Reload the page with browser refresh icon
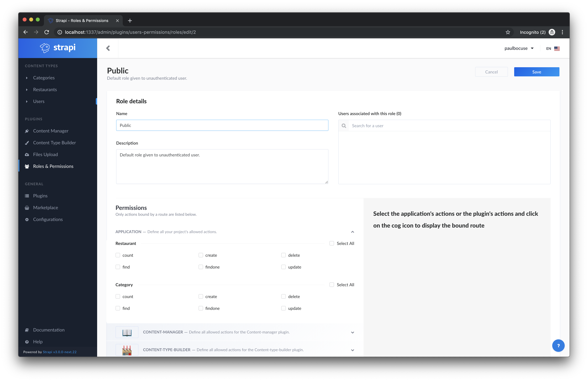The width and height of the screenshot is (588, 381). coord(47,32)
